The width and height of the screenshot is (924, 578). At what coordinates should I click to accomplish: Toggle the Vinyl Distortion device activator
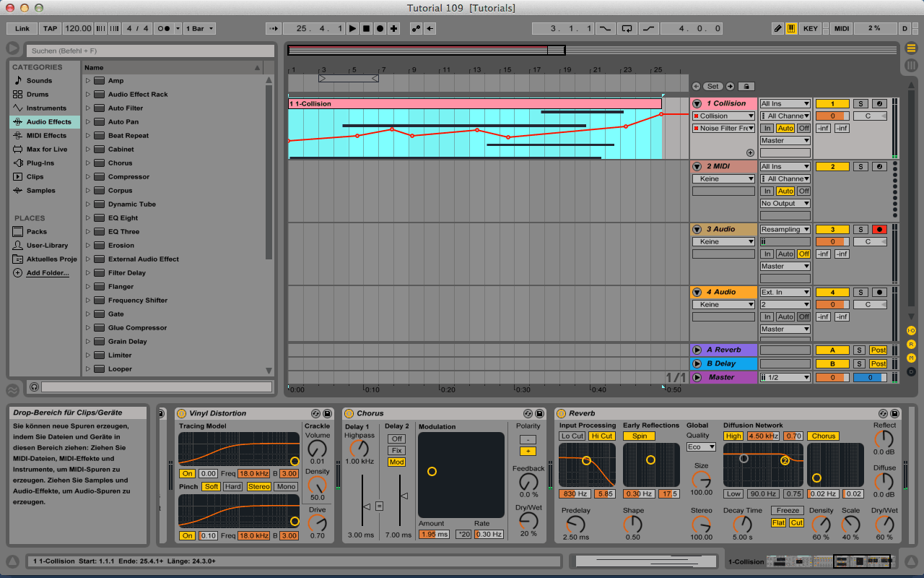click(x=182, y=413)
